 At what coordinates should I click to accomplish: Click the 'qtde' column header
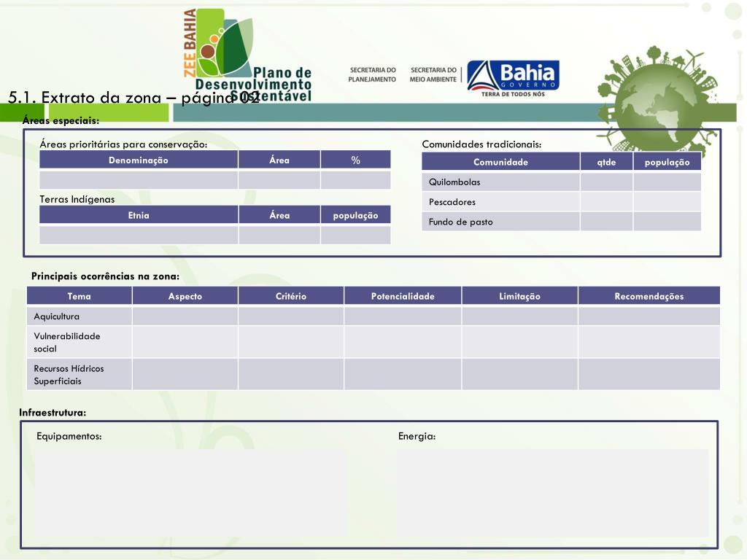[606, 162]
